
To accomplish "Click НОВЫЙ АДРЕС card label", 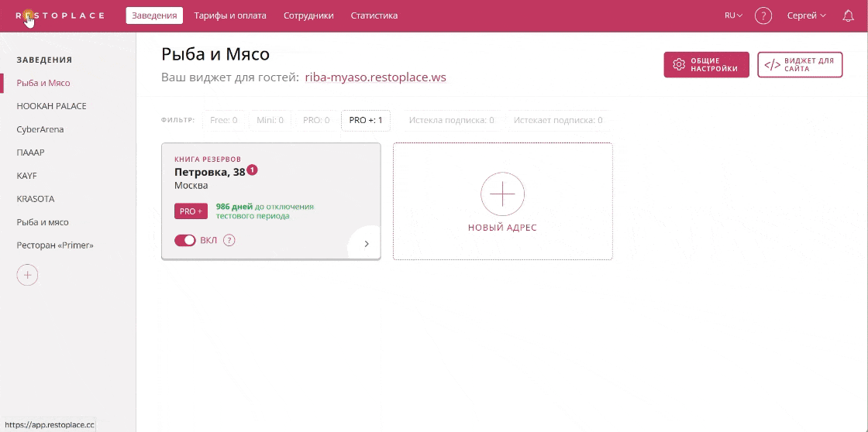I will [503, 228].
